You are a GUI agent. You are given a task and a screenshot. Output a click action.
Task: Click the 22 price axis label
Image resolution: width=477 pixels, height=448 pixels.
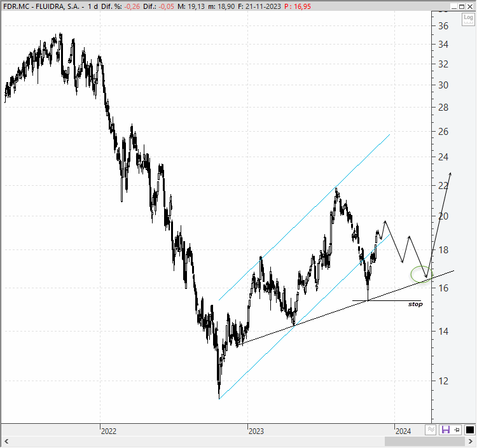tap(443, 186)
